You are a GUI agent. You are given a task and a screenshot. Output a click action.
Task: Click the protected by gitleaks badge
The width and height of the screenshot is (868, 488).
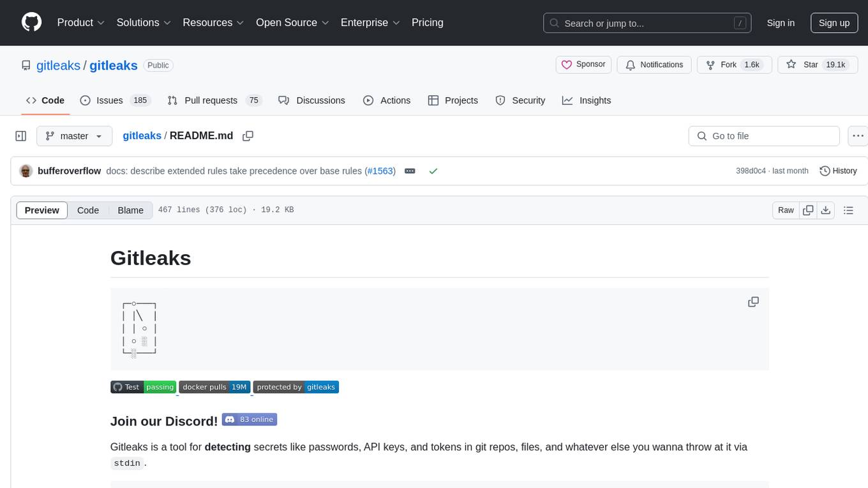(296, 387)
